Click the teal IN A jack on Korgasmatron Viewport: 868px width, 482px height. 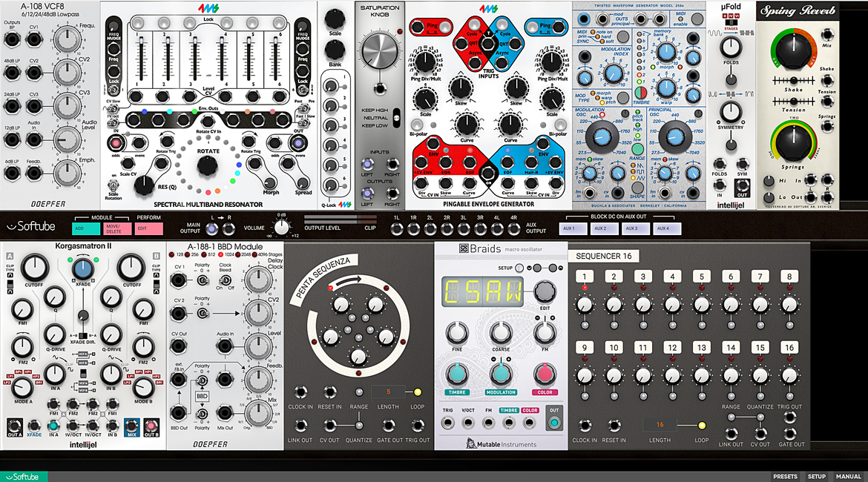click(53, 426)
